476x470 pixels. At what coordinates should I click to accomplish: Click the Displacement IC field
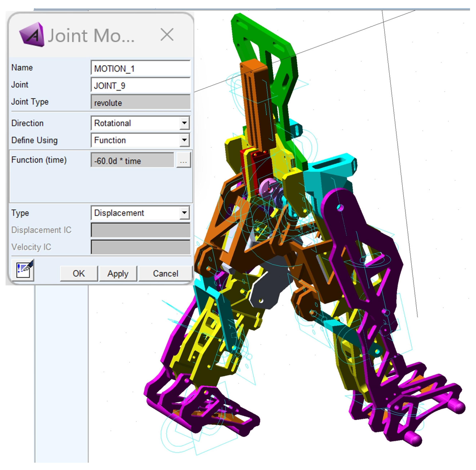click(x=140, y=230)
